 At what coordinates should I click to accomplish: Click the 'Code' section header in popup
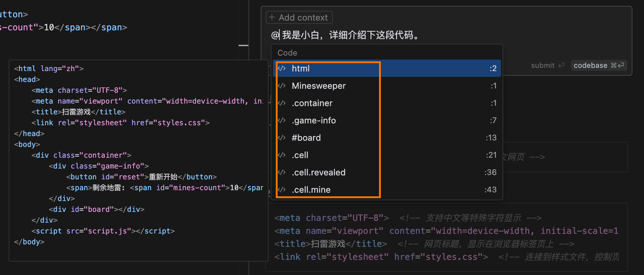tap(287, 53)
